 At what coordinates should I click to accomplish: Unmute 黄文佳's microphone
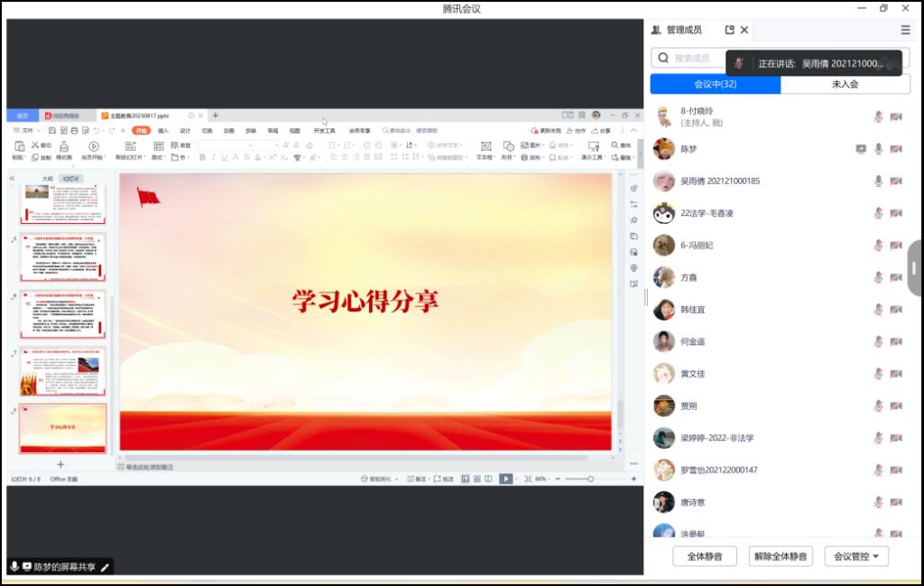[x=878, y=374]
